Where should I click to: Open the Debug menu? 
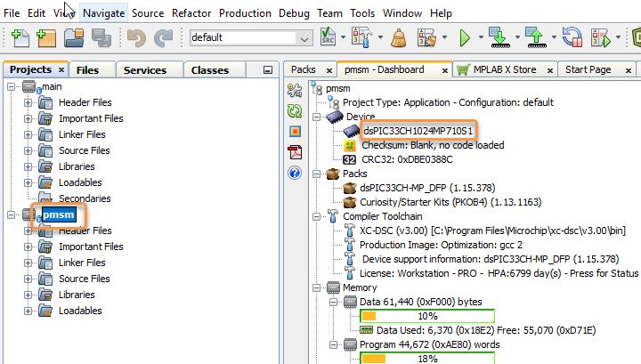click(294, 13)
